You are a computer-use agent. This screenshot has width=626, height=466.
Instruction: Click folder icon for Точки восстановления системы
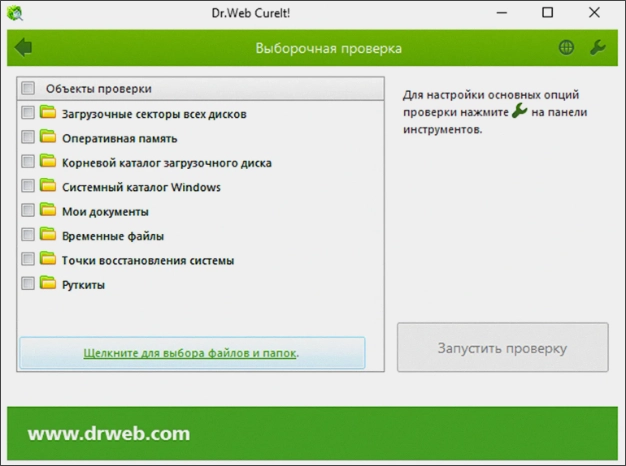[48, 258]
